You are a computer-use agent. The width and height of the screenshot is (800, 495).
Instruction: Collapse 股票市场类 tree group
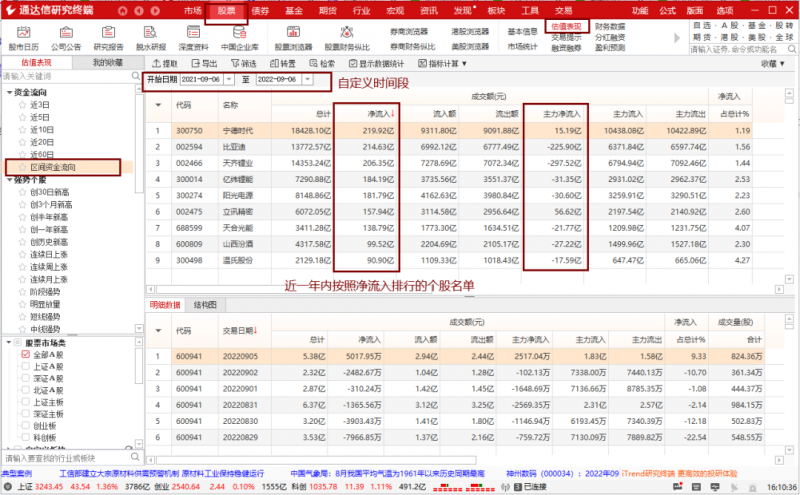[9, 342]
